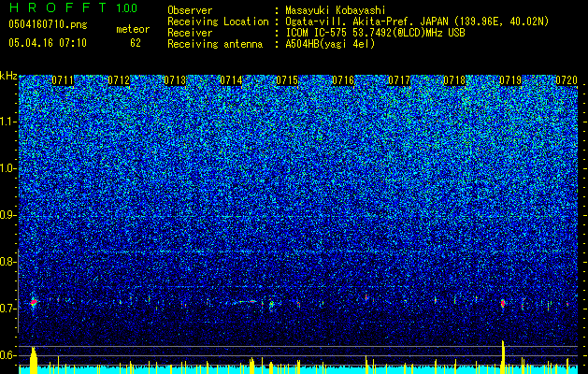Click the 0714 time marker
Screen dimensions: 588x374
231,80
